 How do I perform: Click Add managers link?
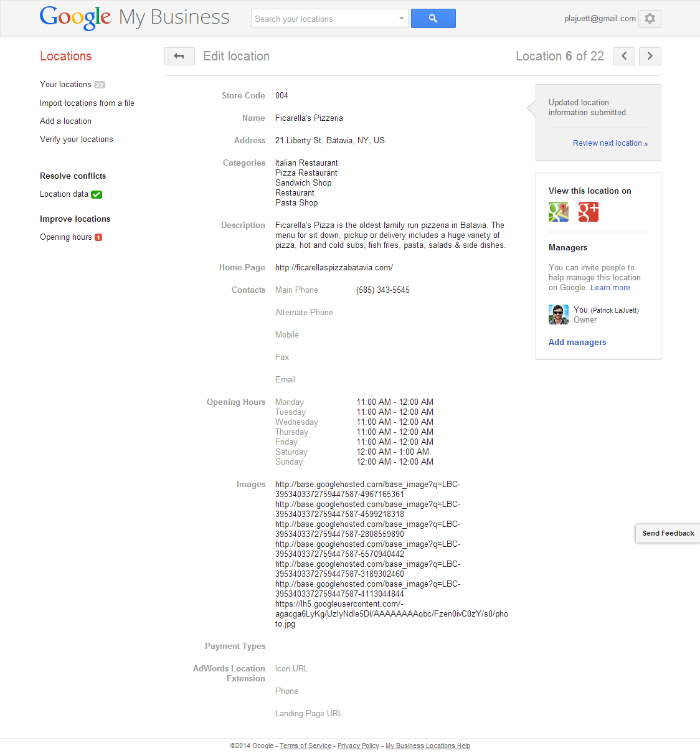577,342
